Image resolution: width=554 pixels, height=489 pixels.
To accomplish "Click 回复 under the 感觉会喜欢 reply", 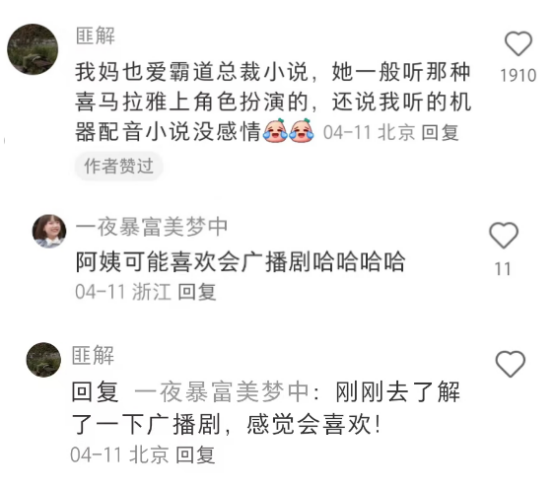I will tap(196, 455).
